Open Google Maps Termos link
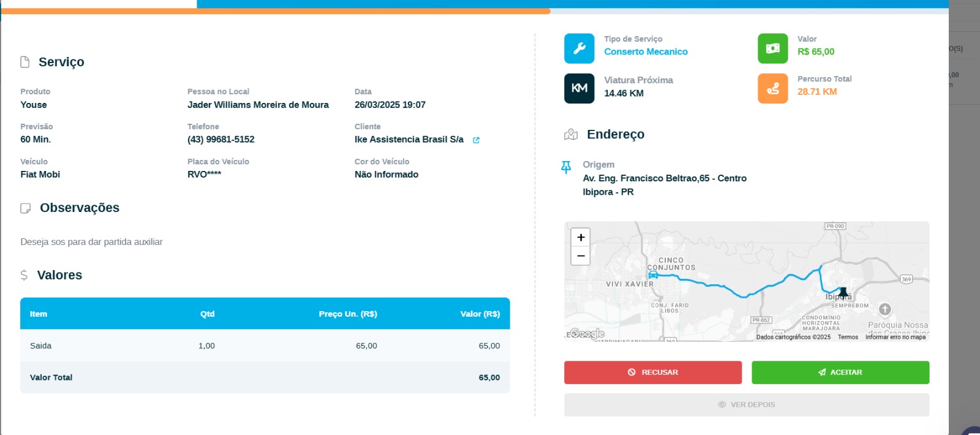 [x=848, y=337]
